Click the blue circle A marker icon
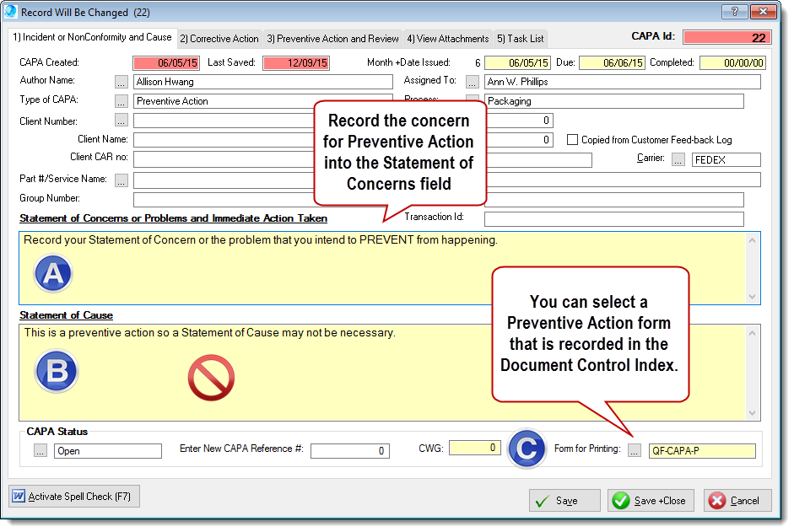Viewport: 794px width, 532px height. pos(52,273)
